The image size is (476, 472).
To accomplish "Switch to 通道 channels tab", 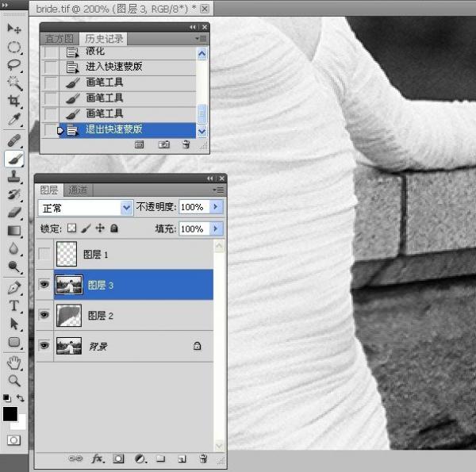I will click(78, 190).
